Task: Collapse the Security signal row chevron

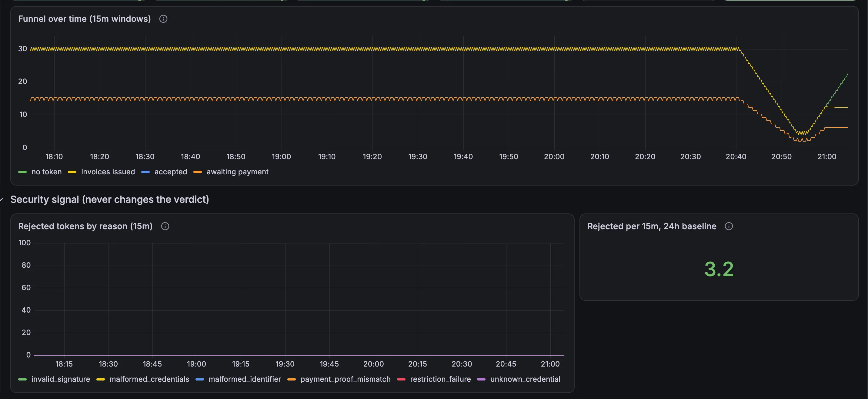Action: [x=2, y=199]
